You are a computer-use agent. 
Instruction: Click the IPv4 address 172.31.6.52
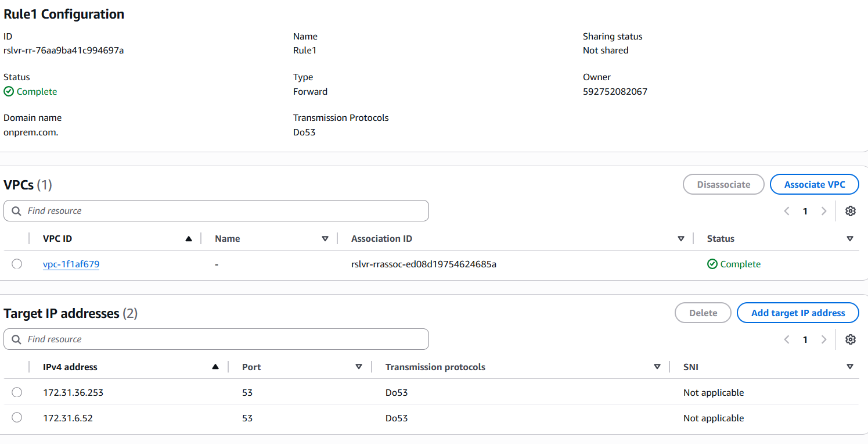point(69,418)
